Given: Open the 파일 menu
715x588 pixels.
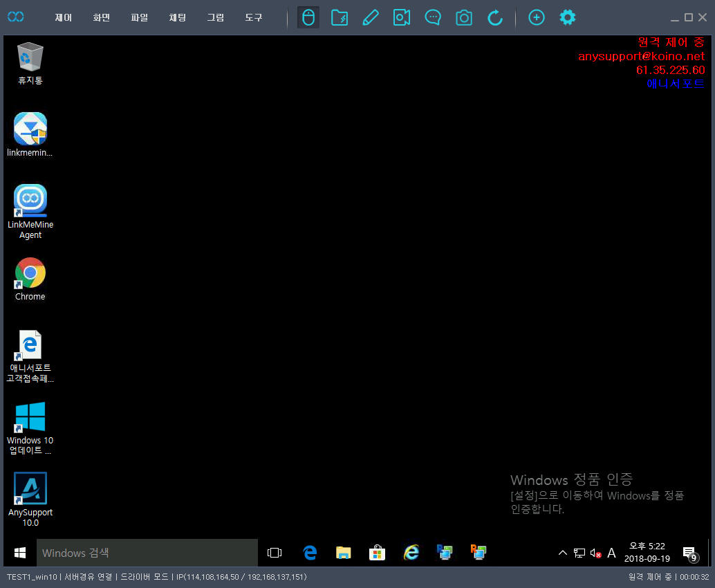Looking at the screenshot, I should [140, 18].
